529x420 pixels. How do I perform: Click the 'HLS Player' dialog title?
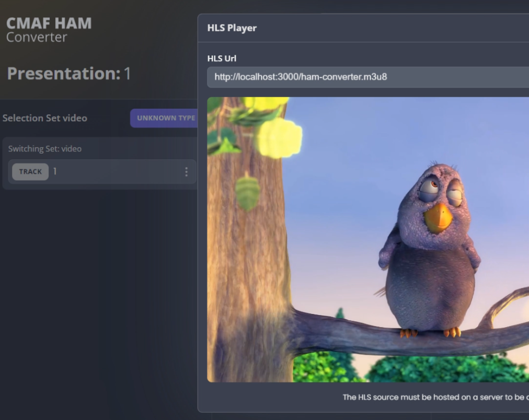pos(232,28)
